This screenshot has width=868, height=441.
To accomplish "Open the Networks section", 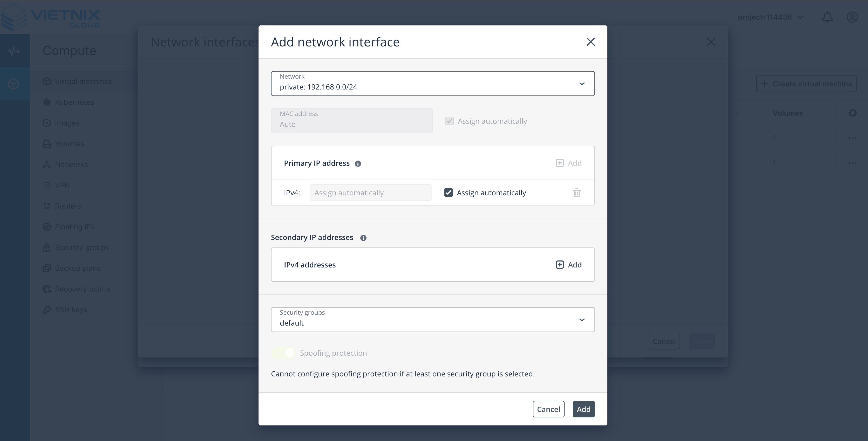I will [71, 164].
